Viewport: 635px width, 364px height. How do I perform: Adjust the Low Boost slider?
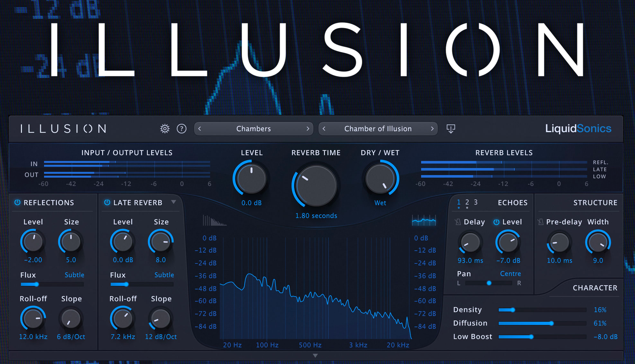[542, 337]
